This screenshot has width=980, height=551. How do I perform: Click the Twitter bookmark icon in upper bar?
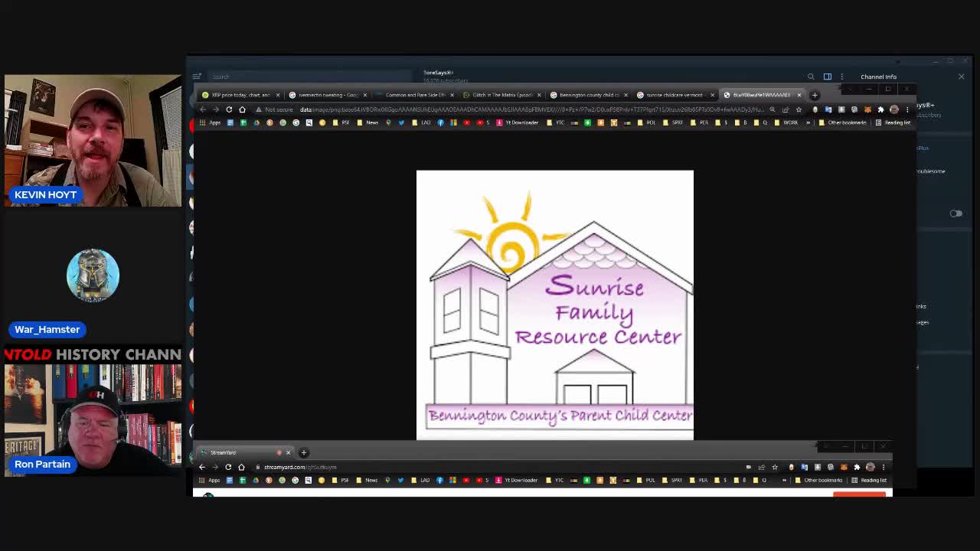pyautogui.click(x=401, y=122)
